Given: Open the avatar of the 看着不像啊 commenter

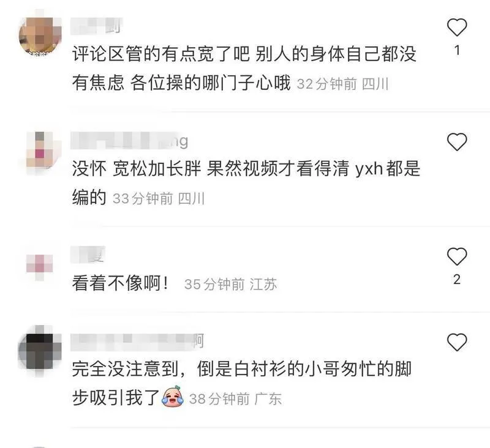Looking at the screenshot, I should coord(40,266).
